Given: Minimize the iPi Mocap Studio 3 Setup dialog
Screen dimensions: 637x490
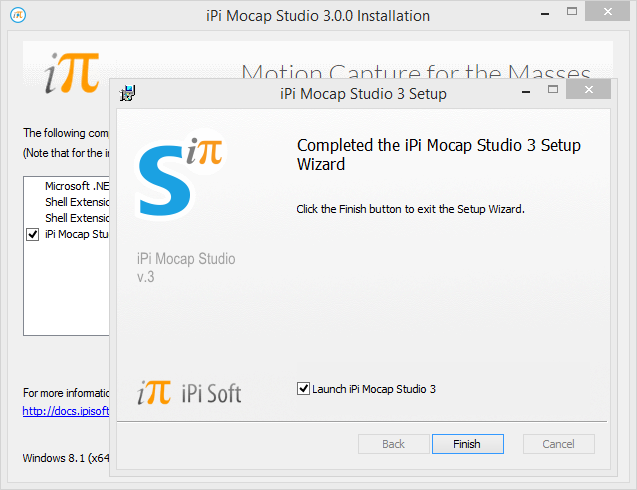Looking at the screenshot, I should [x=526, y=92].
